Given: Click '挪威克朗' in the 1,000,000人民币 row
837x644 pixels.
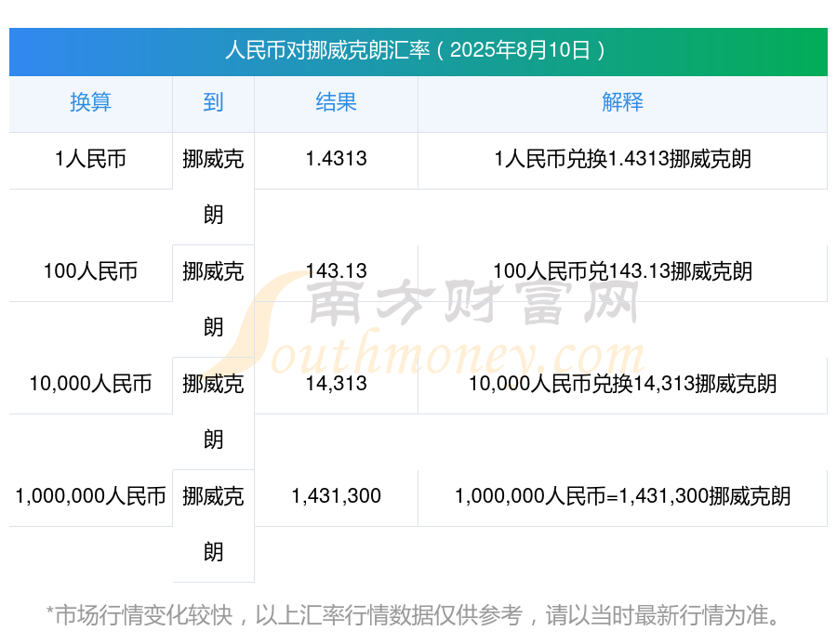Looking at the screenshot, I should click(213, 524).
